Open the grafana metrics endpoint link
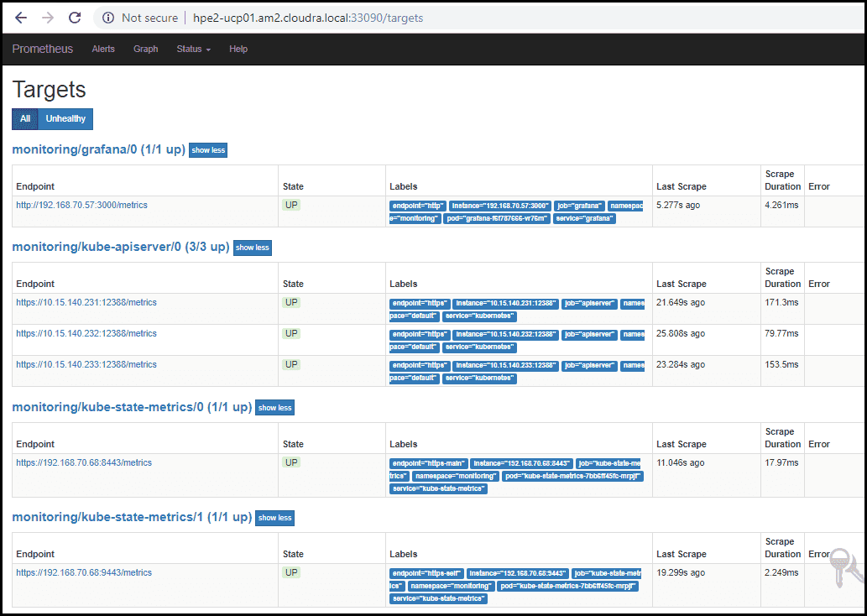867x616 pixels. point(81,205)
